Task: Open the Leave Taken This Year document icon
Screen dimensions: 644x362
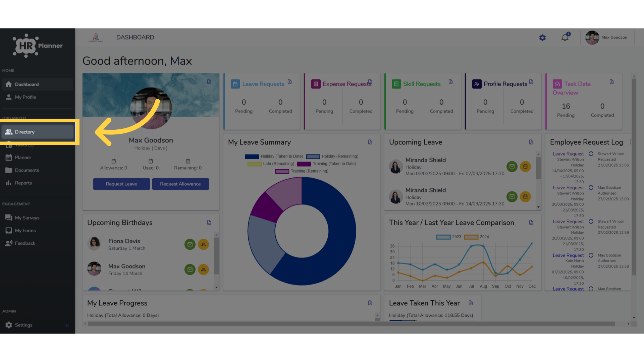Action: [471, 303]
